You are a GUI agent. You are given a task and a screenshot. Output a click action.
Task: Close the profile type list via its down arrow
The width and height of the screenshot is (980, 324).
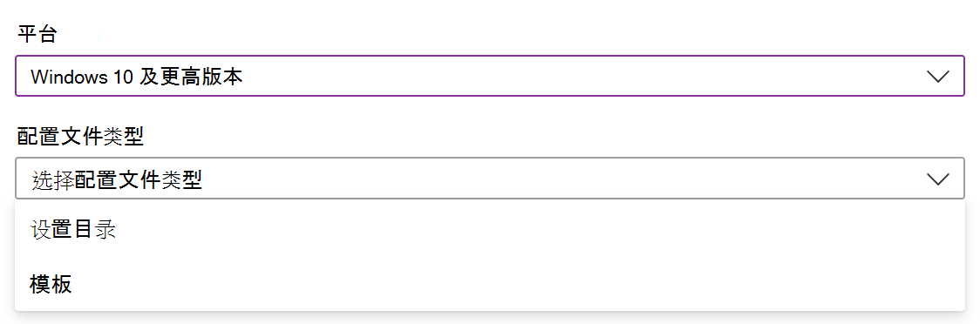pos(937,179)
